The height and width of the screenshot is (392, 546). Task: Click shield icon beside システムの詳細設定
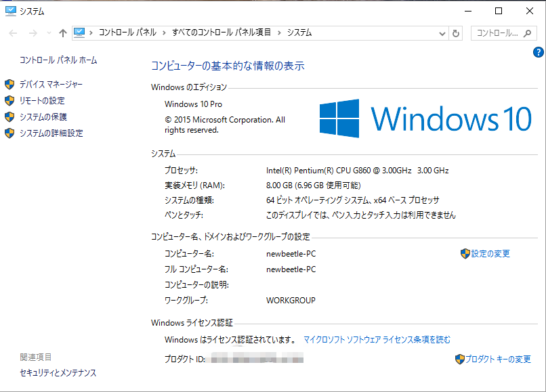(x=9, y=133)
